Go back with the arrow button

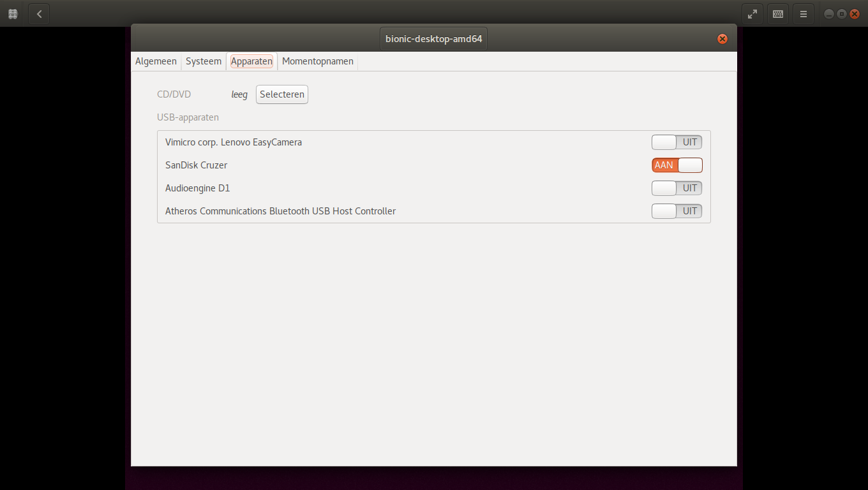point(39,13)
